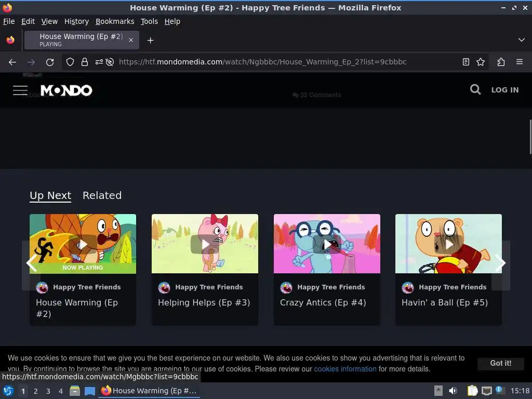Open tracking protection shield

70,62
